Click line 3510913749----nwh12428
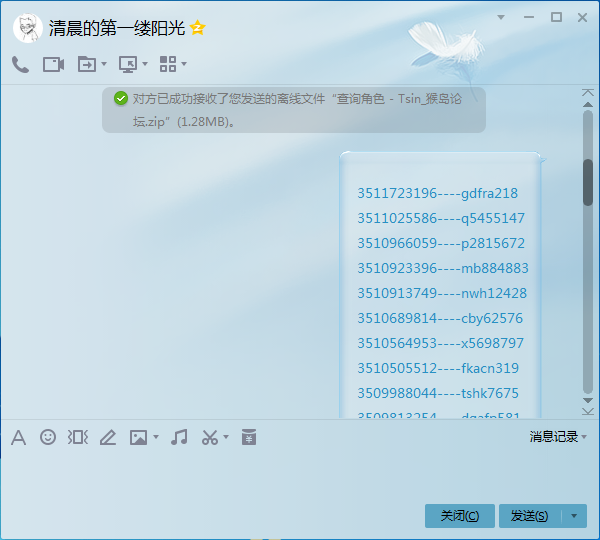This screenshot has height=540, width=600. point(442,293)
